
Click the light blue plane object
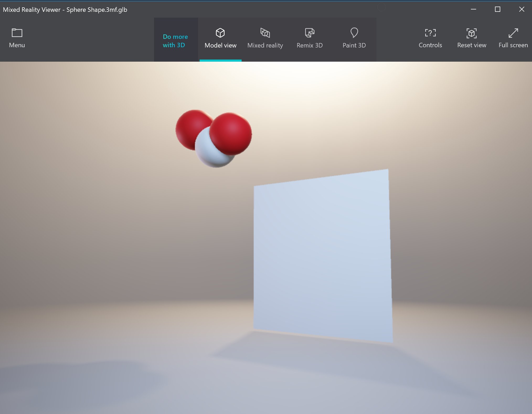coord(322,256)
